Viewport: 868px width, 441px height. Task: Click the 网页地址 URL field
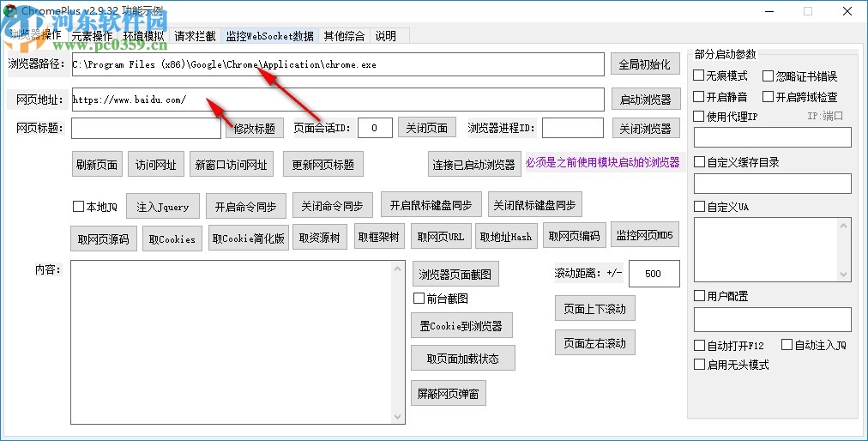click(338, 100)
